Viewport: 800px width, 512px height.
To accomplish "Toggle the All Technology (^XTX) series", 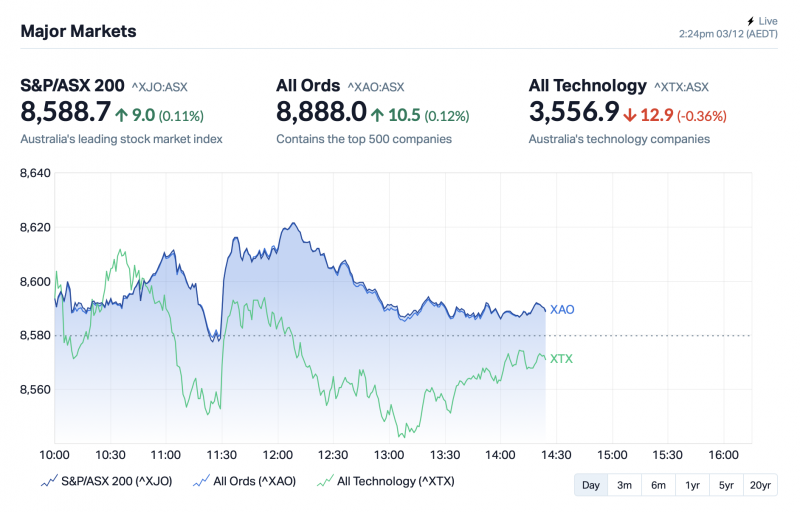I will point(395,481).
